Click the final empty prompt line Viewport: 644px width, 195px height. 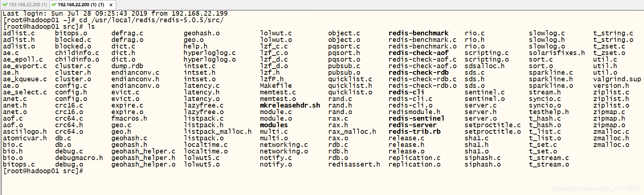43,171
